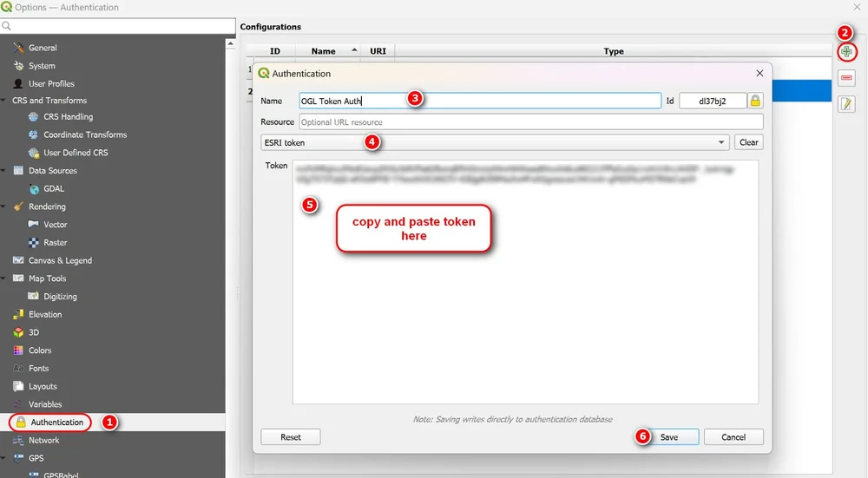Click the General options icon
The image size is (868, 478).
(19, 48)
